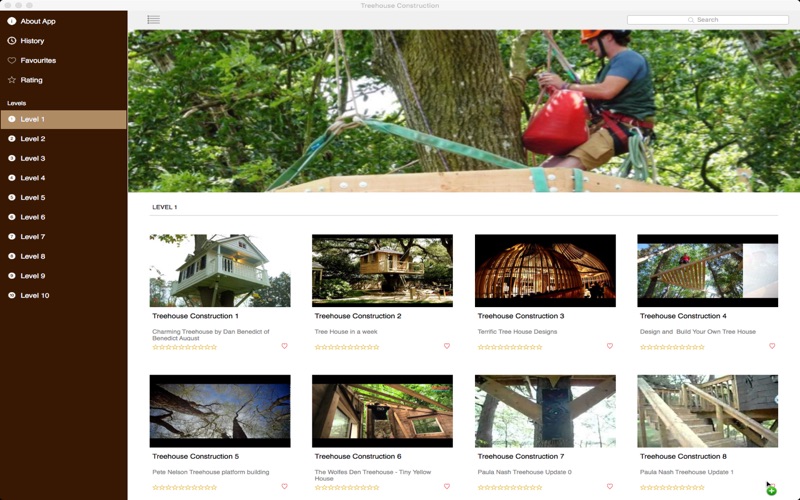
Task: Toggle the sidebar list view icon
Action: click(x=154, y=19)
